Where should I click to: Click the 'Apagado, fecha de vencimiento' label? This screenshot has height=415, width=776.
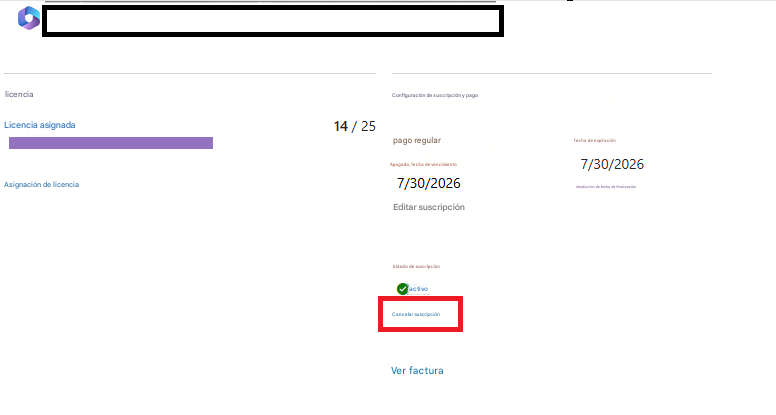point(423,164)
